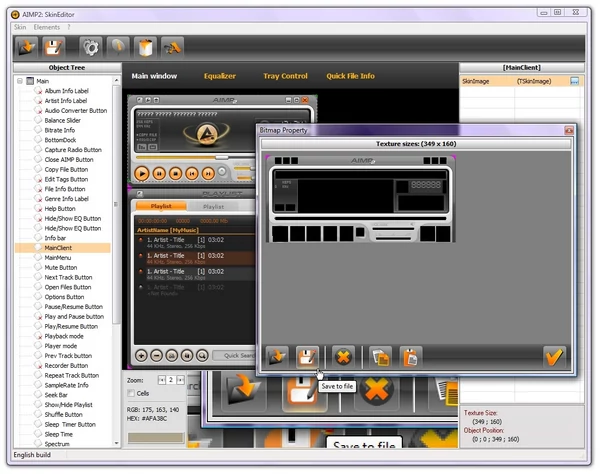Click Save to file in Bitmap Property dialog
The width and height of the screenshot is (600, 474).
307,357
